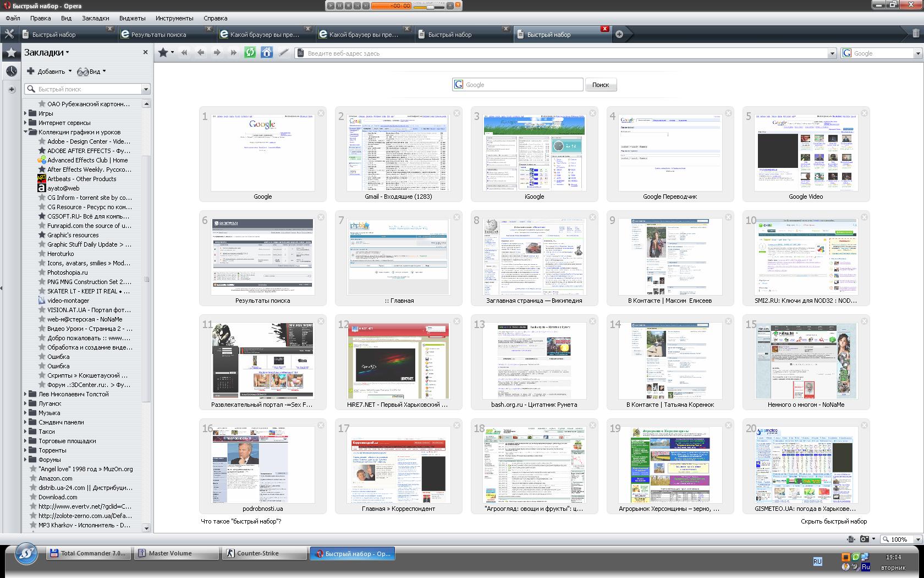Open the Файл menu
The width and height of the screenshot is (924, 578).
[x=13, y=18]
